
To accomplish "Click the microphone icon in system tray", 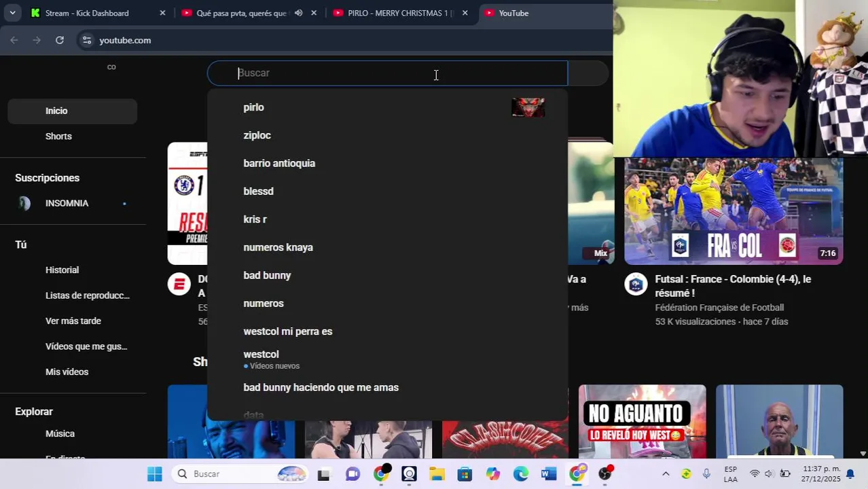I will point(706,474).
